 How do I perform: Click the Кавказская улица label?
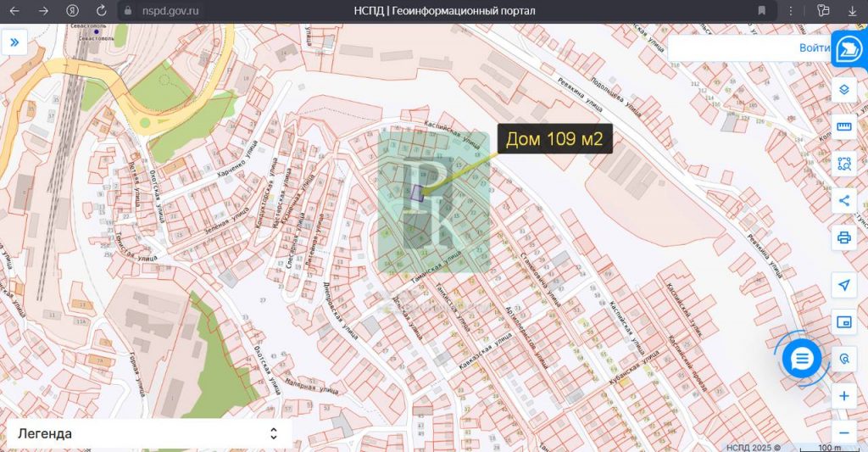(x=485, y=352)
